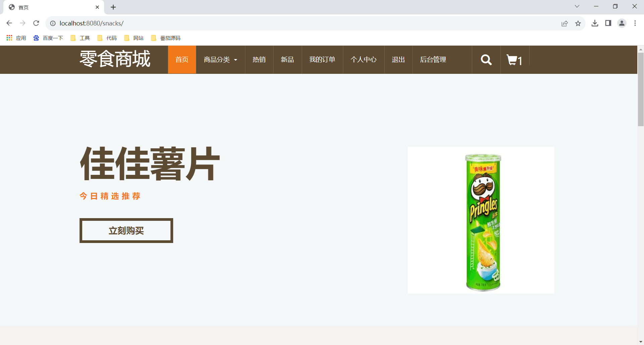Open the 工具 bookmark folder
644x345 pixels.
pyautogui.click(x=80, y=38)
